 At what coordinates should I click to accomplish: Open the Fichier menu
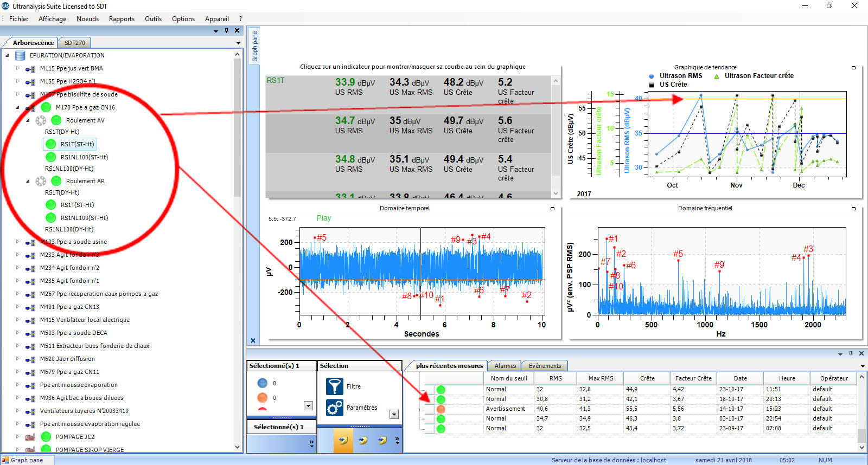(18, 19)
